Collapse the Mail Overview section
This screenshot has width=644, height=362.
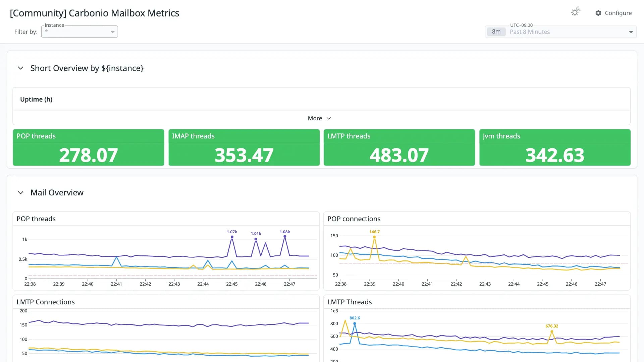click(20, 192)
